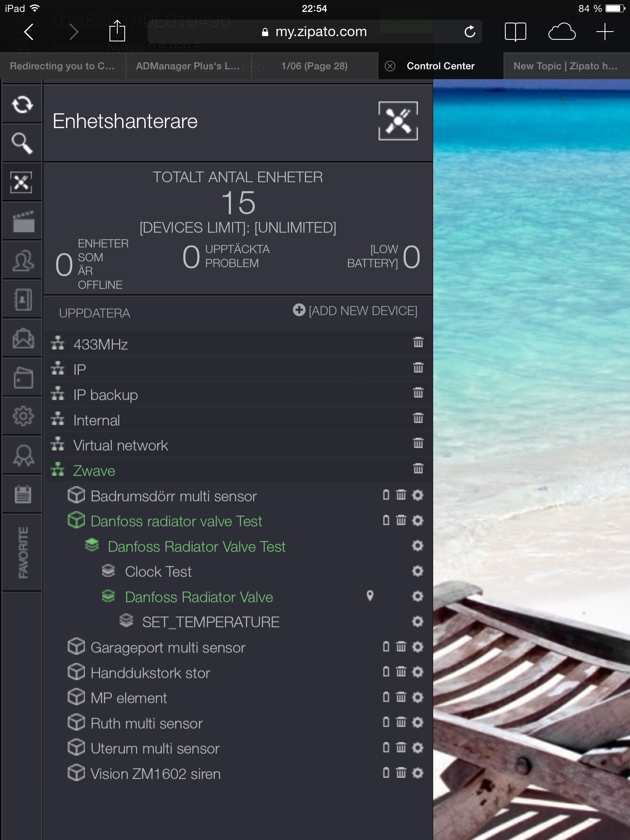Open settings gear for Vision ZM1602 siren
630x840 pixels.
click(418, 773)
